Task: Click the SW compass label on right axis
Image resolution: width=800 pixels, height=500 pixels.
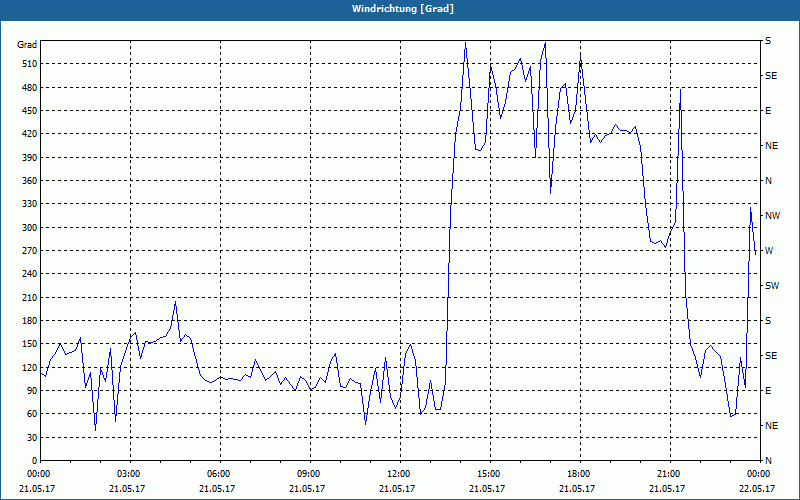Action: (x=772, y=286)
